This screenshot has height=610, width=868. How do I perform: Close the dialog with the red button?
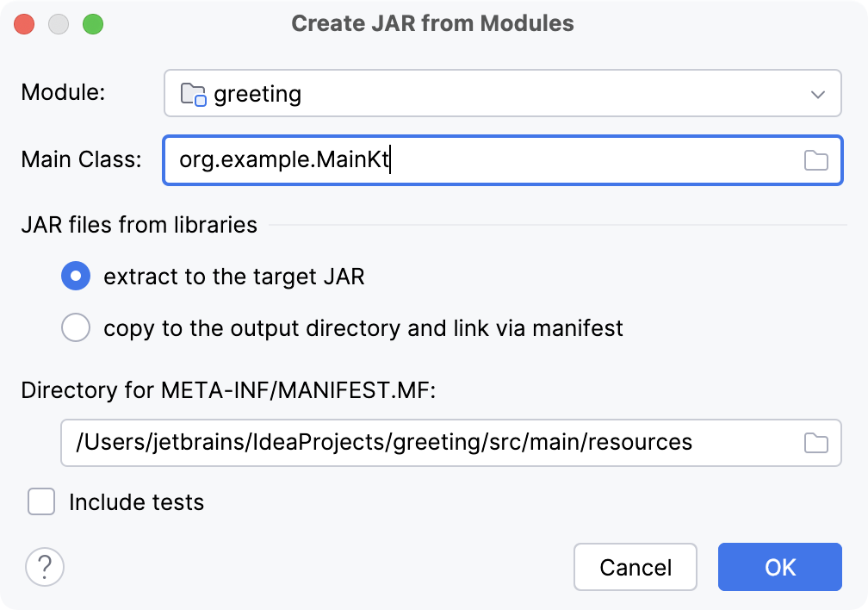point(24,24)
